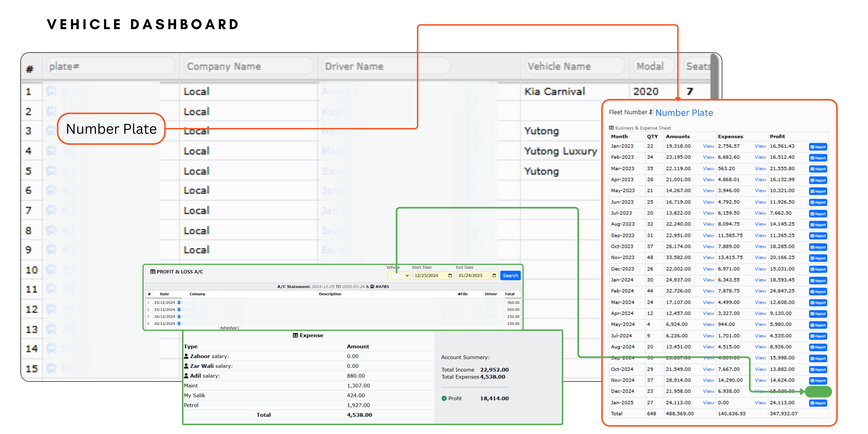This screenshot has width=868, height=434.
Task: View Amounts for Jan-2025
Action: (x=708, y=403)
